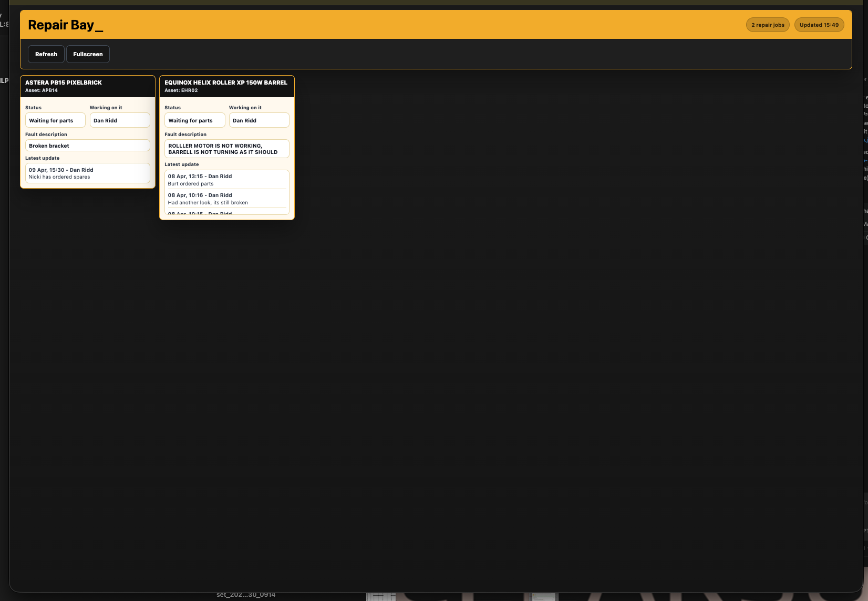Viewport: 868px width, 601px height.
Task: Click the Asset: EHR02 label
Action: tap(181, 90)
